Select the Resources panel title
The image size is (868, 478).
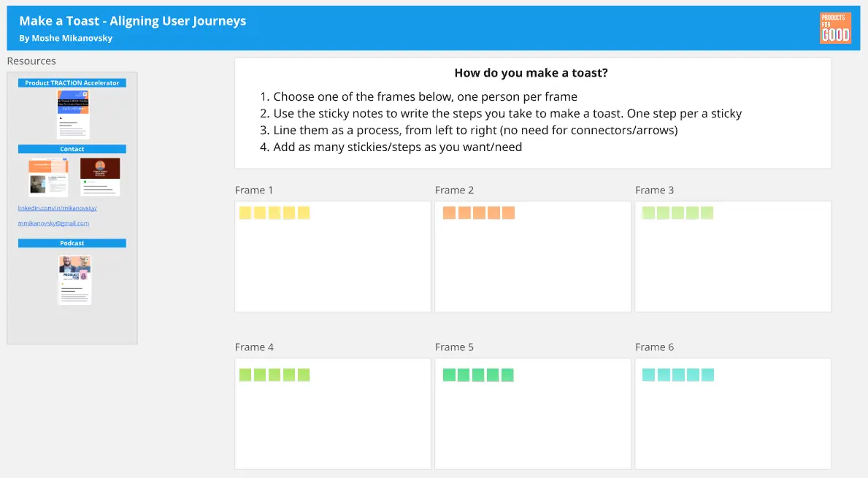point(31,61)
